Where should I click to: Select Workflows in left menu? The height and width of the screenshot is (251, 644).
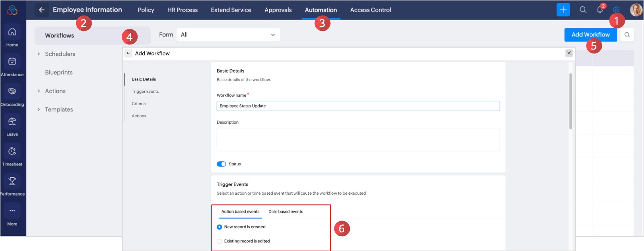92,36
